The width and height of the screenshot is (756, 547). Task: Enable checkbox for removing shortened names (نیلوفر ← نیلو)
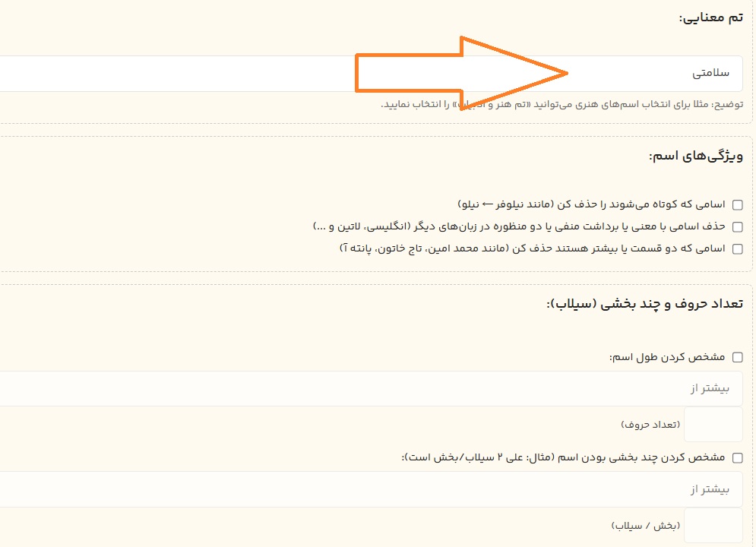tap(737, 204)
